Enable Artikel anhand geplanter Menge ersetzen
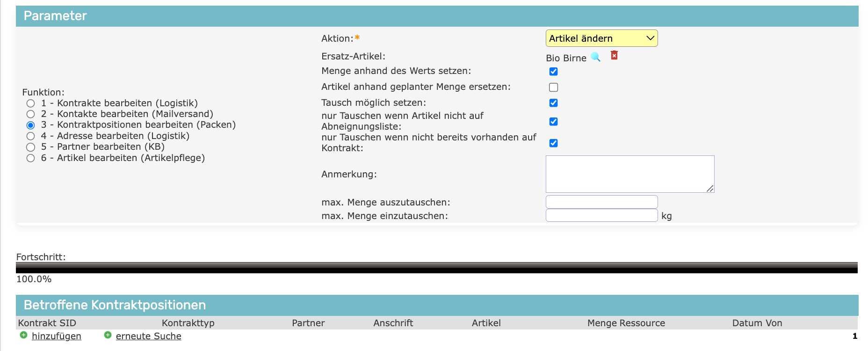868x351 pixels. [x=553, y=88]
